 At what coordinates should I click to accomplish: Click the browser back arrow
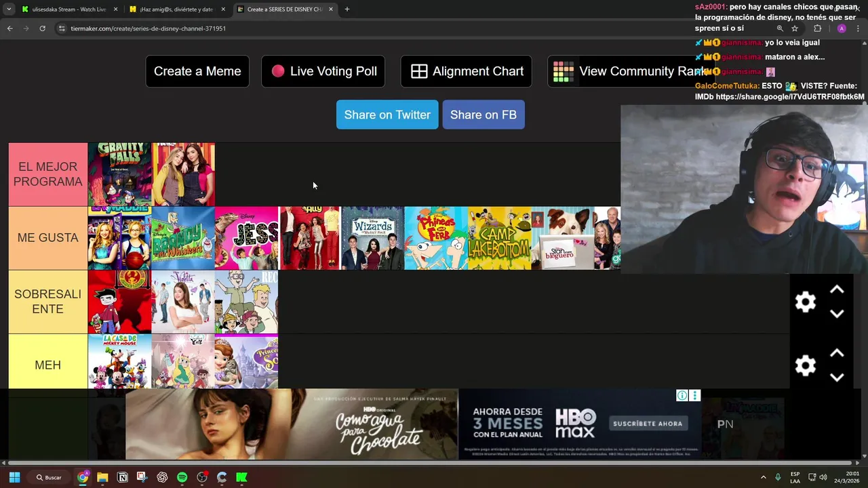coord(9,28)
